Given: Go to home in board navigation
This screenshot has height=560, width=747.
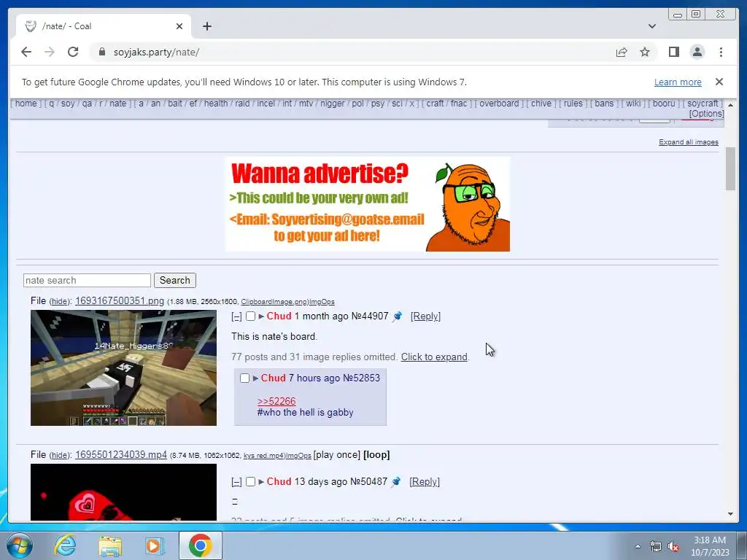Looking at the screenshot, I should pyautogui.click(x=26, y=104).
